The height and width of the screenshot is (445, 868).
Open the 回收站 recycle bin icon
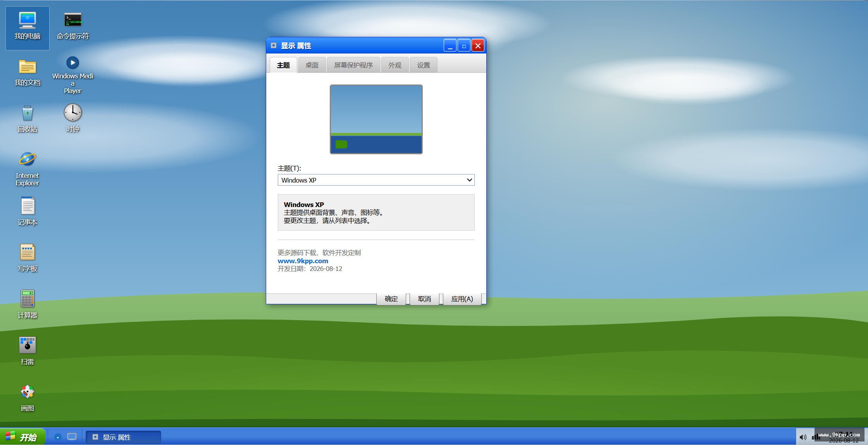pos(28,120)
